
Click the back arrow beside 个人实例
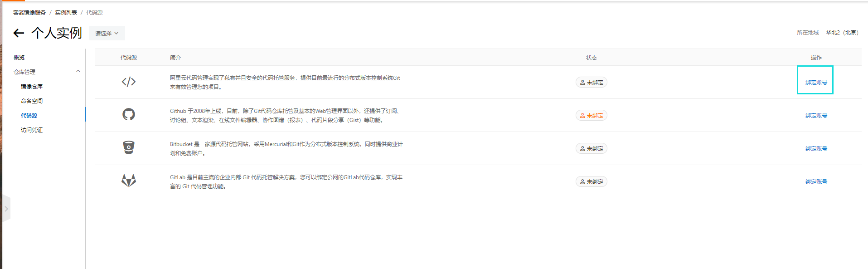(x=19, y=33)
